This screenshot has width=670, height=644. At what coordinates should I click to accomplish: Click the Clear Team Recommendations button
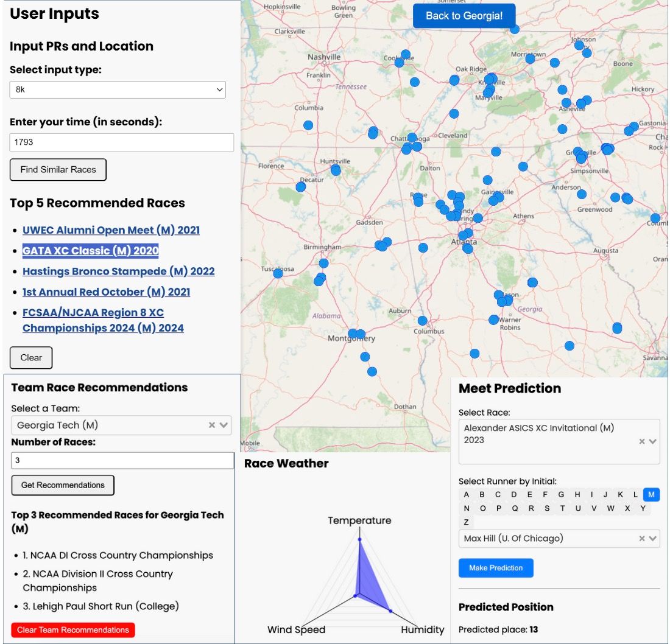click(x=73, y=630)
